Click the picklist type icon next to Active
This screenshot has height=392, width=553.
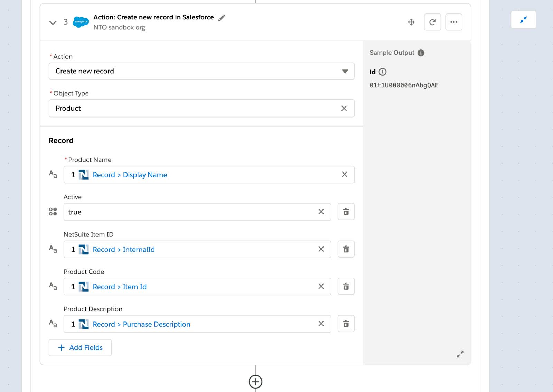point(53,212)
